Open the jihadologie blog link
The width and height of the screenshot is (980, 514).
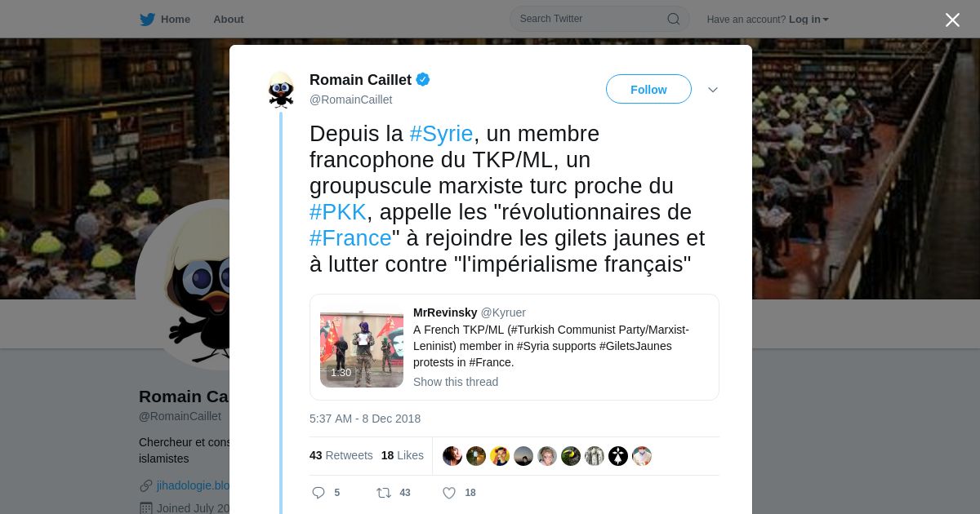pos(193,485)
